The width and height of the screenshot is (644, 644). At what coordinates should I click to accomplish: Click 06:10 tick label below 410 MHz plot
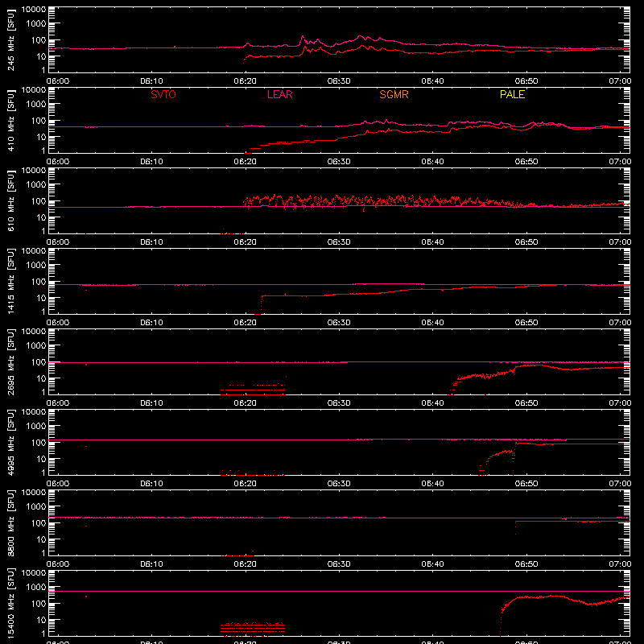coord(151,162)
